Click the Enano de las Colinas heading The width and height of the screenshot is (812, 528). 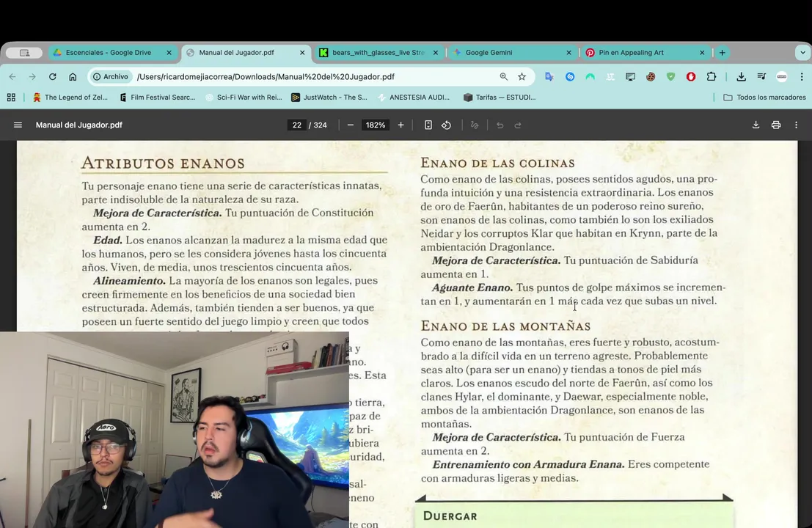click(497, 163)
